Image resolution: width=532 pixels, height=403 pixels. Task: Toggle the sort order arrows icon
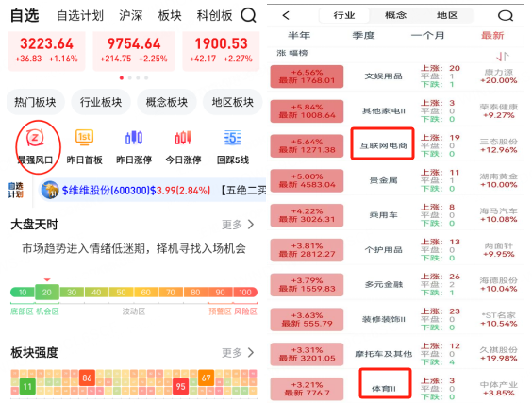pos(503,57)
